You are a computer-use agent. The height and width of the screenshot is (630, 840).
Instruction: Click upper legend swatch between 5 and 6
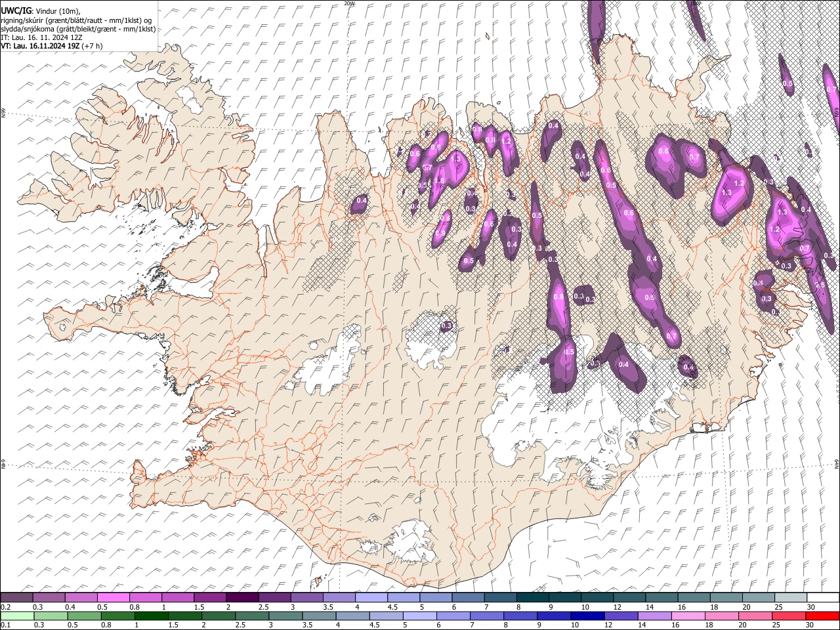click(435, 597)
